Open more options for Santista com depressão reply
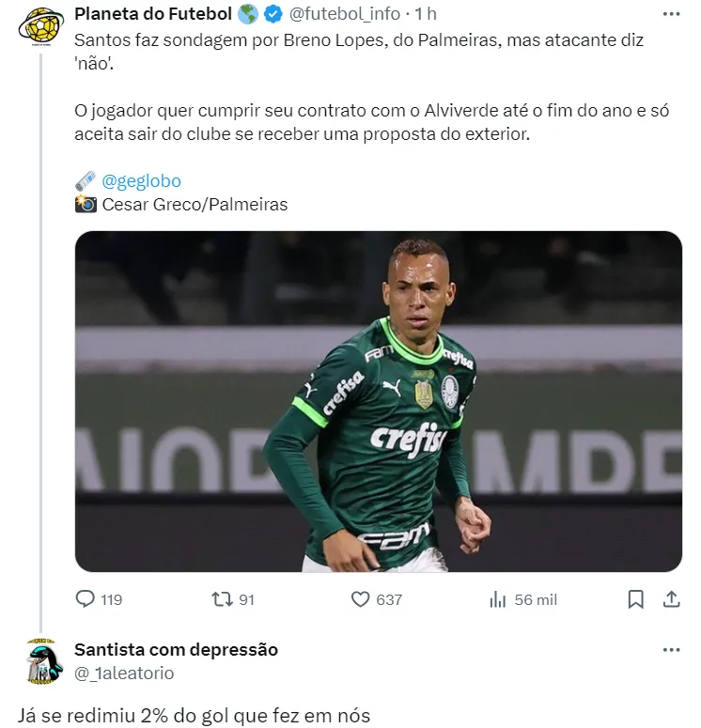Screen dimensions: 701x728 pos(671,649)
